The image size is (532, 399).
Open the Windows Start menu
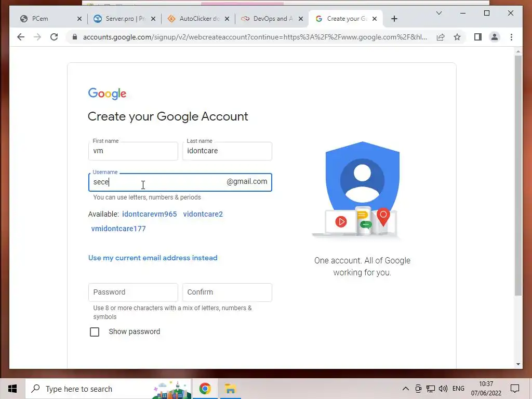click(12, 389)
